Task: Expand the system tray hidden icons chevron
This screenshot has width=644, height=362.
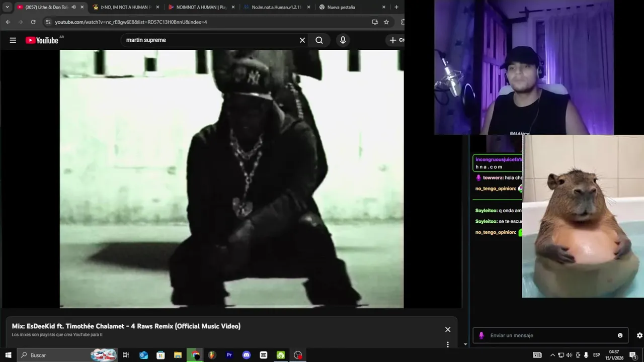Action: (x=552, y=355)
